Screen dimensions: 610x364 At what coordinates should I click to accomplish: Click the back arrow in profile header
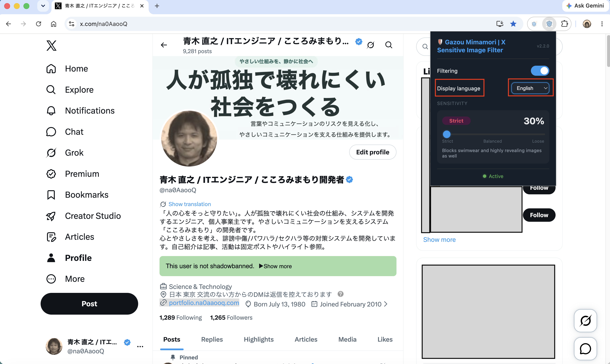click(164, 45)
